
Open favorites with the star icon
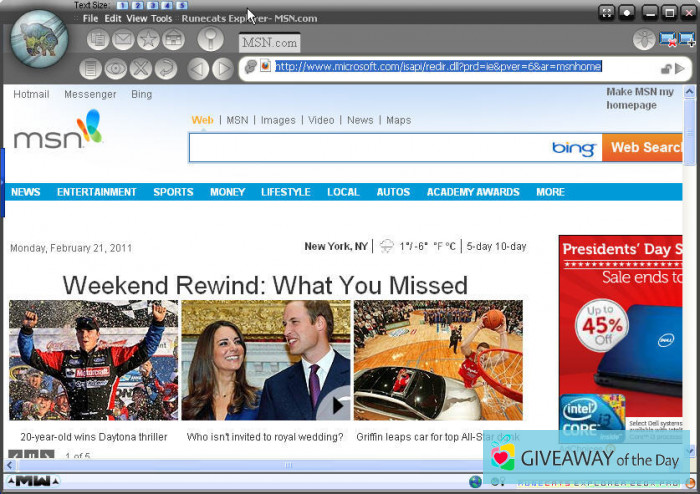coord(148,40)
